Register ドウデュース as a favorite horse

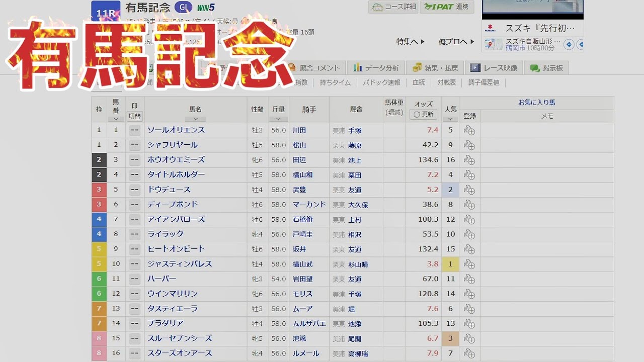click(469, 190)
